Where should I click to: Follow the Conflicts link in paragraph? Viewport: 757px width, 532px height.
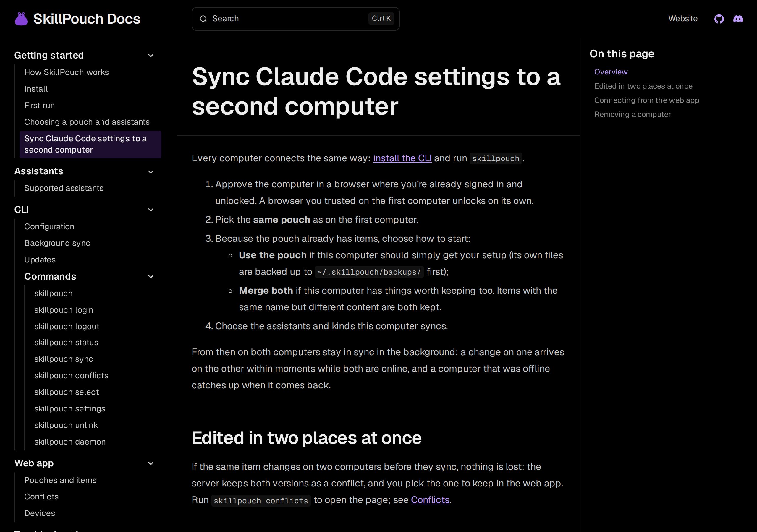[430, 500]
